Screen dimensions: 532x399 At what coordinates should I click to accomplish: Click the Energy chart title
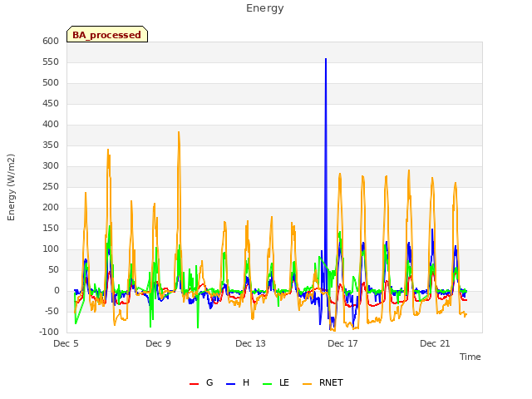click(x=265, y=8)
